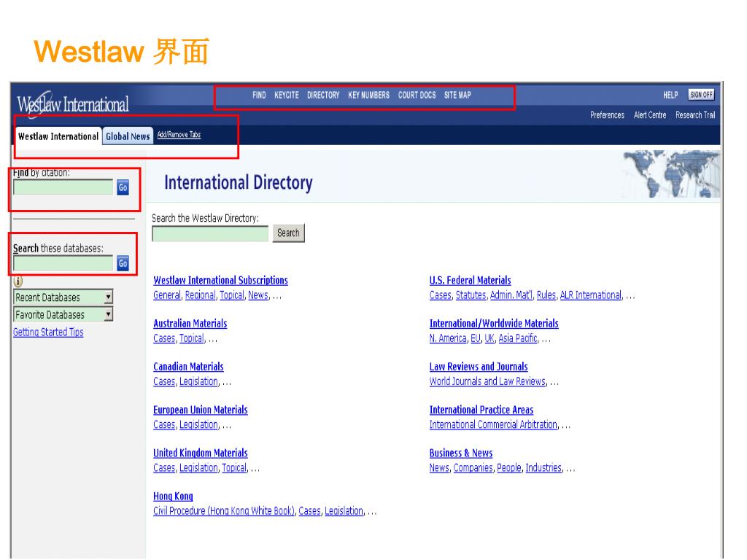Switch to the Global News tab
Screen dimensions: 747x560
[128, 136]
